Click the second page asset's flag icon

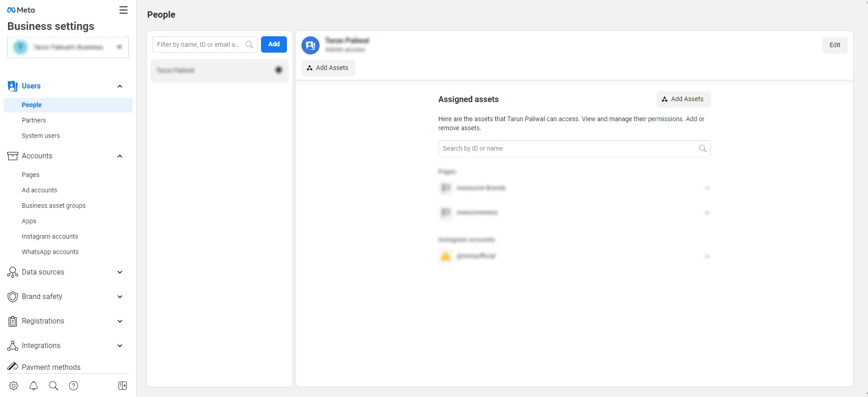[x=446, y=212]
